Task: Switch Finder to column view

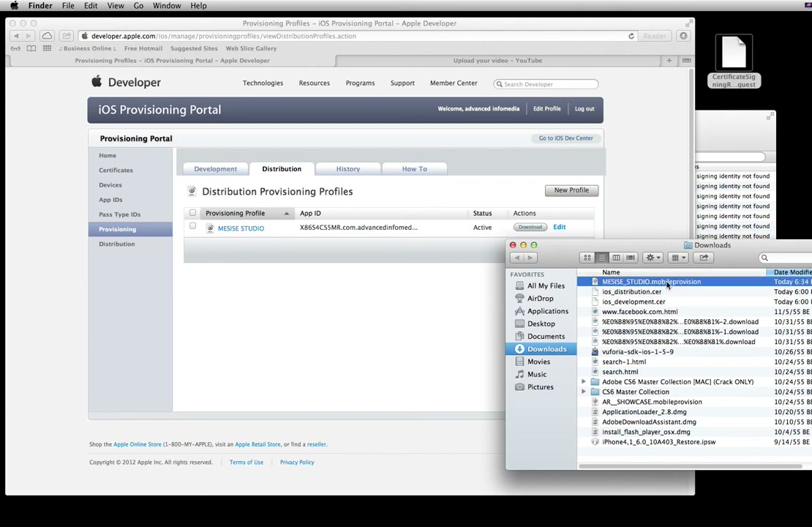Action: 616,258
